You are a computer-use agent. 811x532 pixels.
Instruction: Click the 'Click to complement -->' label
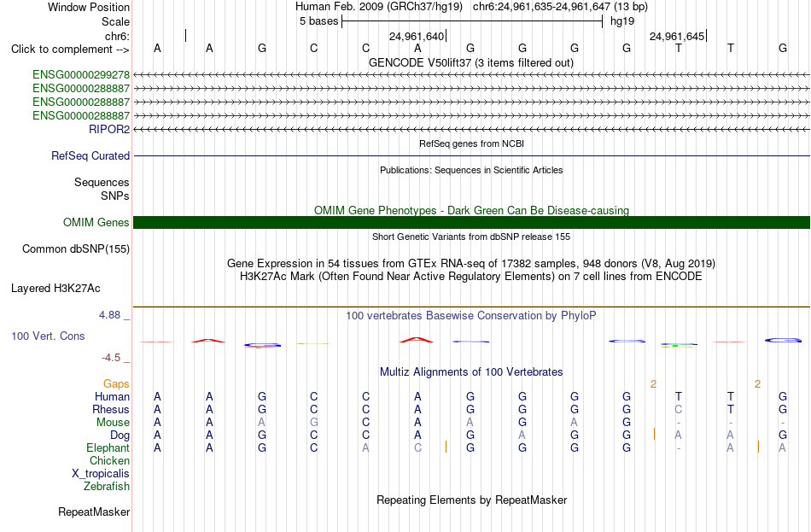(x=70, y=50)
